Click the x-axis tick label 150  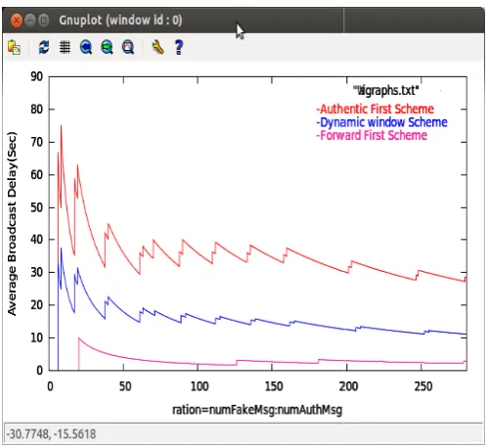click(x=274, y=386)
